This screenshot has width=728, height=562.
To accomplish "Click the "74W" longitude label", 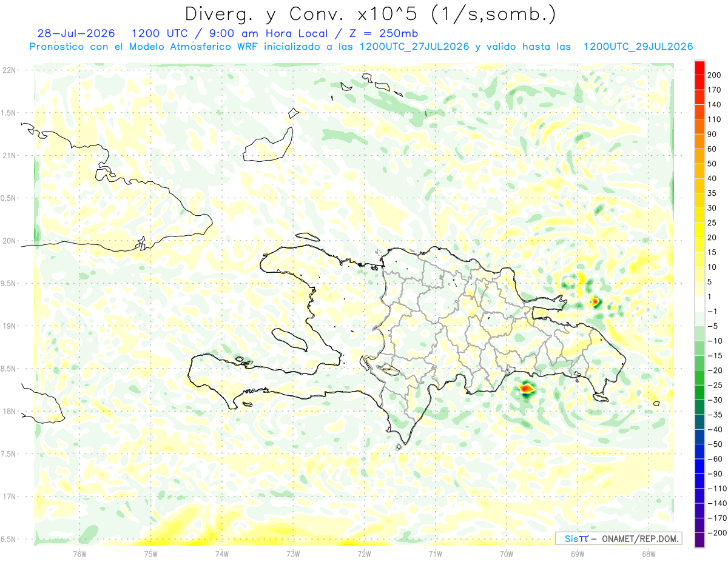I will (222, 554).
